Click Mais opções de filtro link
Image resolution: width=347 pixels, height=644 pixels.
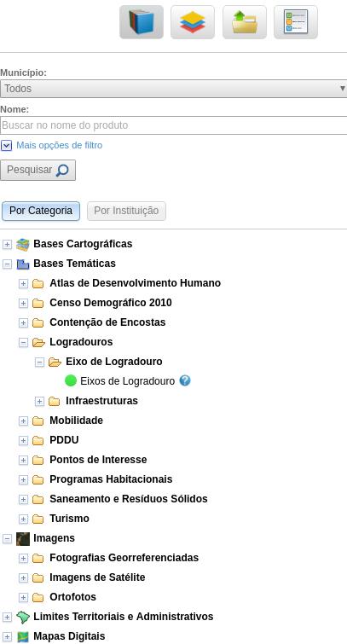(59, 145)
